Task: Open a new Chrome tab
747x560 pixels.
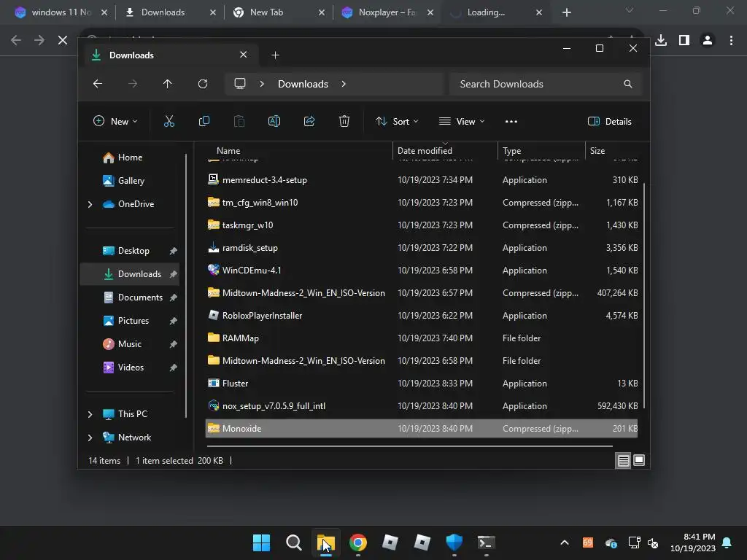Action: tap(566, 12)
